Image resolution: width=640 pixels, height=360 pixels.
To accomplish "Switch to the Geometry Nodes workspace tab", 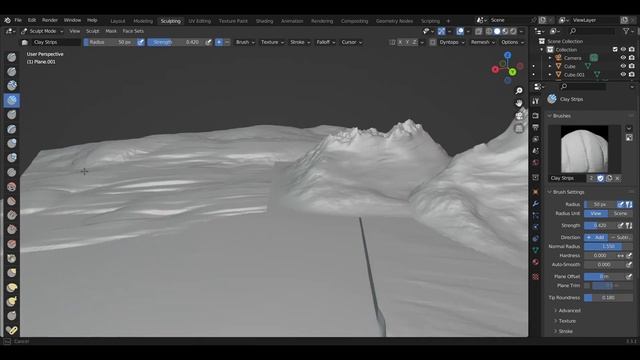I will click(394, 21).
